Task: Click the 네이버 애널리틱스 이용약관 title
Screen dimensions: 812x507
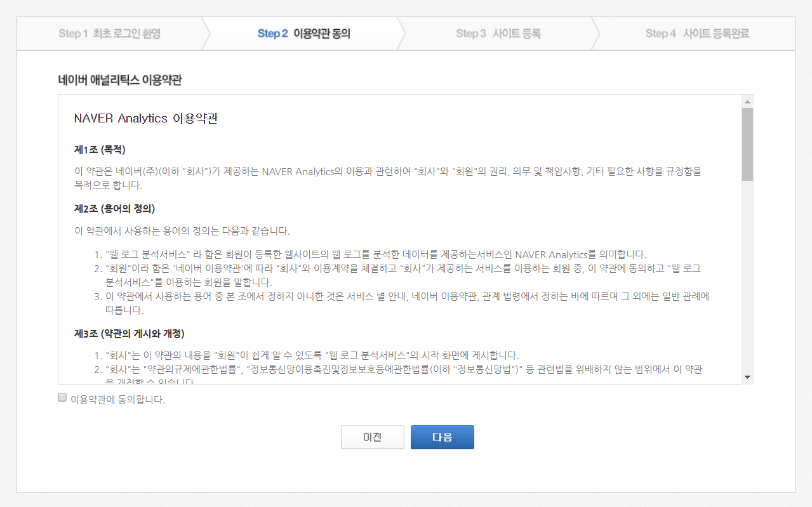Action: [120, 80]
